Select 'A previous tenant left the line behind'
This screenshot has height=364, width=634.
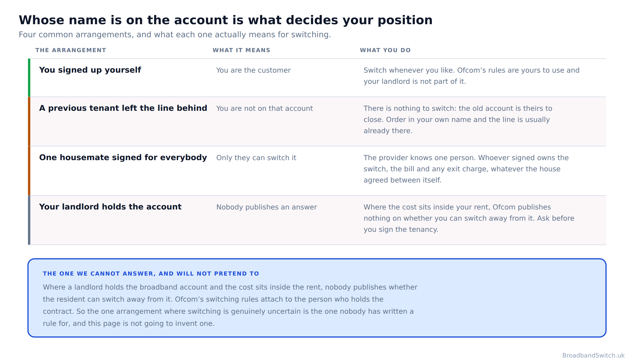tap(123, 108)
